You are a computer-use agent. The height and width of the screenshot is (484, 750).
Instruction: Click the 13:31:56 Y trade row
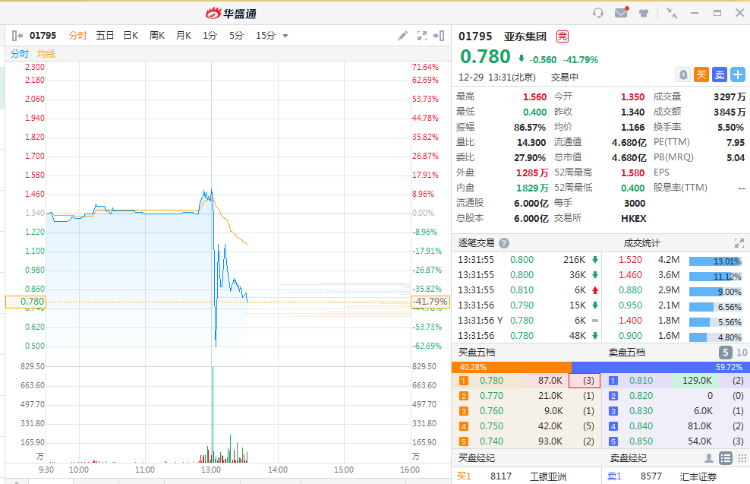pyautogui.click(x=529, y=320)
